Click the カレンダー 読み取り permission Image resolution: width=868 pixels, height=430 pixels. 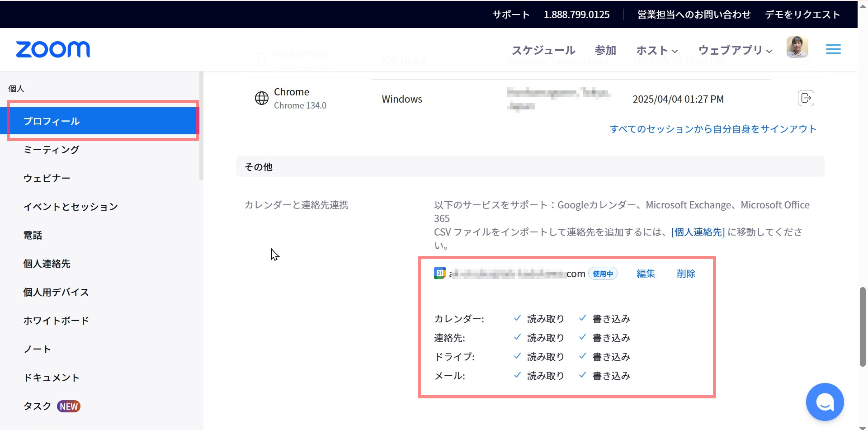pyautogui.click(x=539, y=319)
